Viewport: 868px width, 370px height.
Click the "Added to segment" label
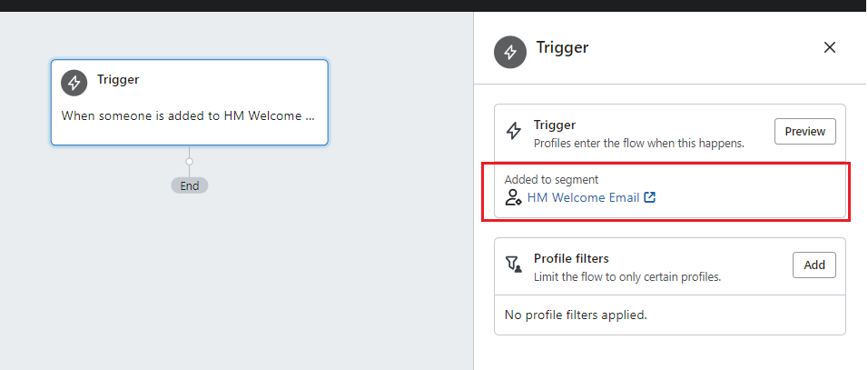point(551,179)
